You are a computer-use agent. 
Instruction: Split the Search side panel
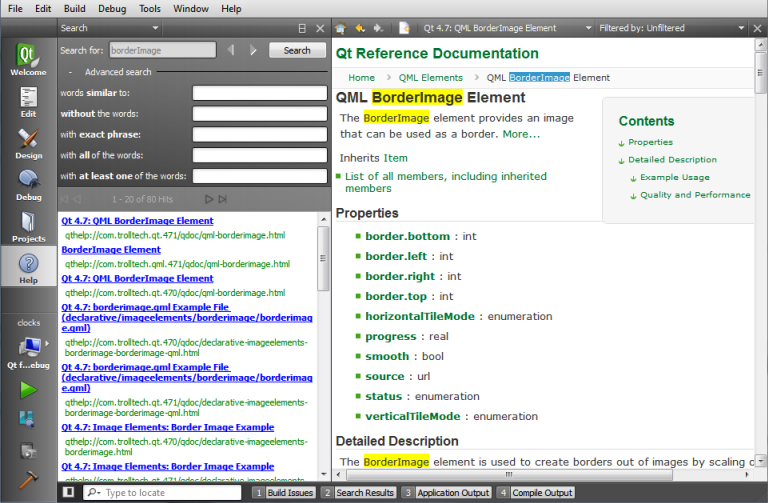[x=303, y=28]
